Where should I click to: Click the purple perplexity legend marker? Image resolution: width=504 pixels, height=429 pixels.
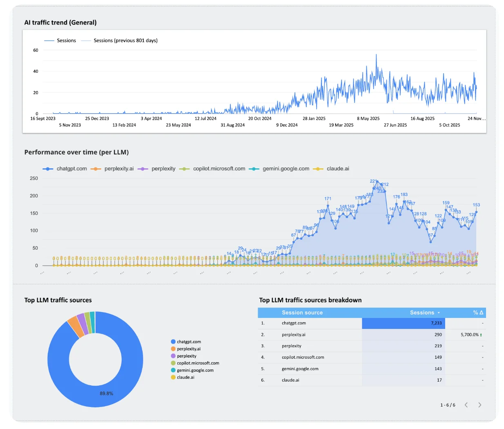143,168
